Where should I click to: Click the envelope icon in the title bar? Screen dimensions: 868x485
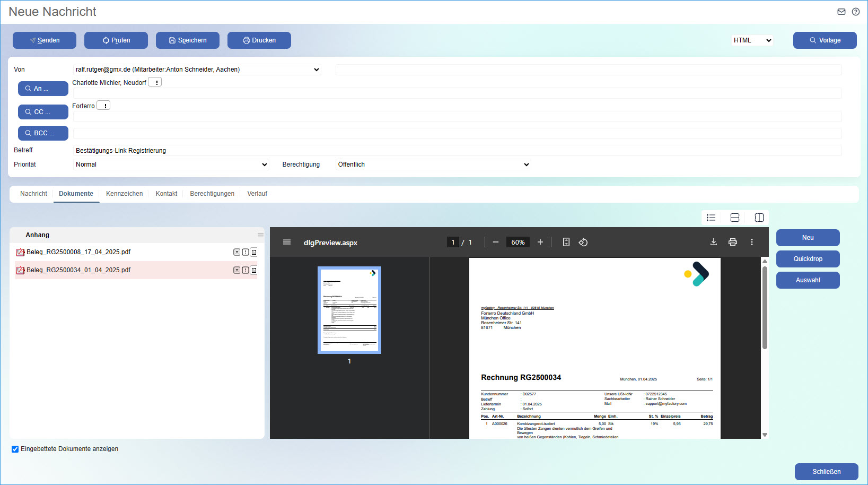click(x=840, y=11)
